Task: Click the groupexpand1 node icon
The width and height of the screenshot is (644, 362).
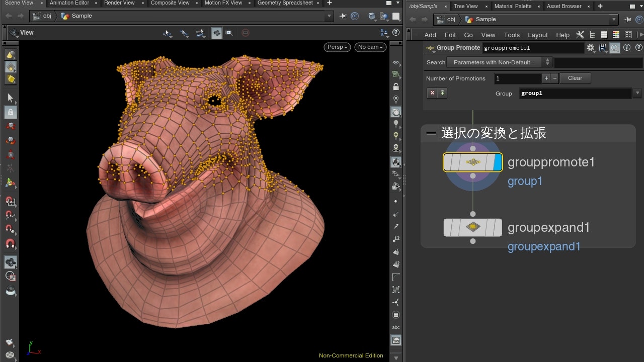Action: [x=472, y=227]
